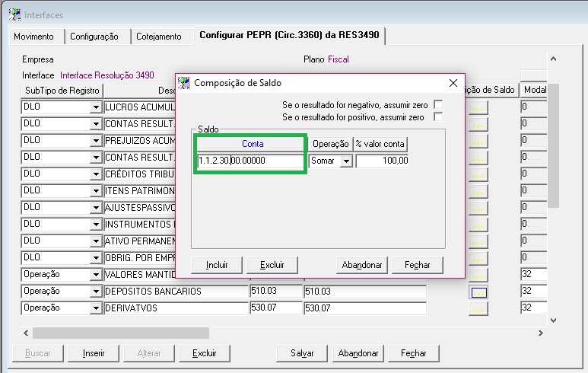This screenshot has height=373, width=588.
Task: Click the Interfaces window title icon
Action: [x=14, y=14]
